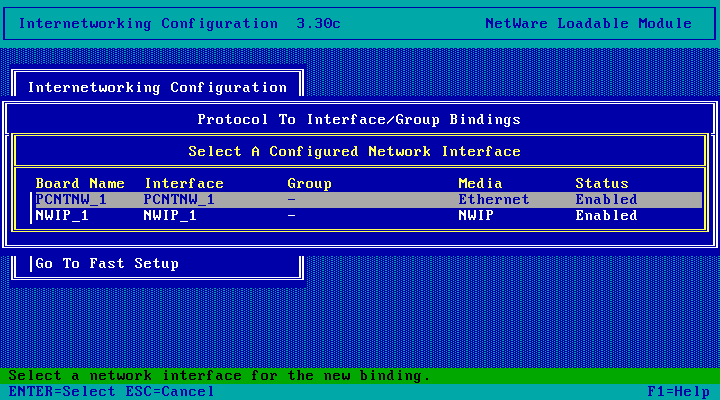
Task: Select the PCNTNW_1 board name row
Action: (x=71, y=200)
